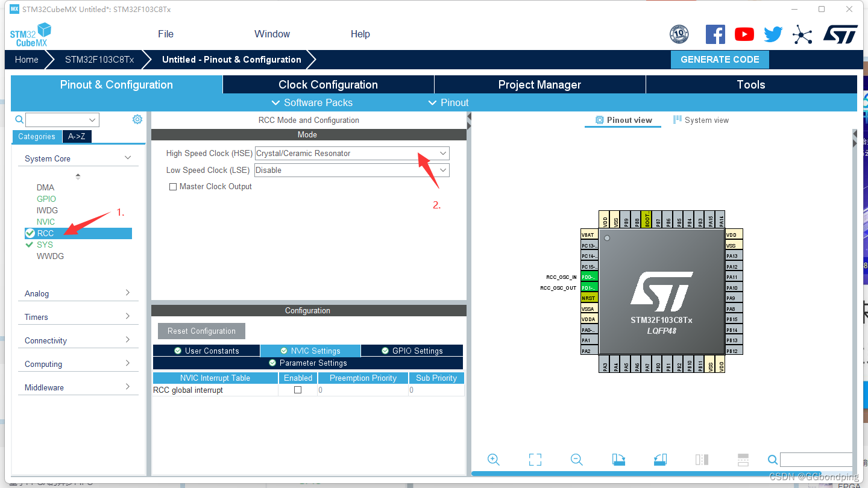Click the PA9 pin on chip

(734, 298)
